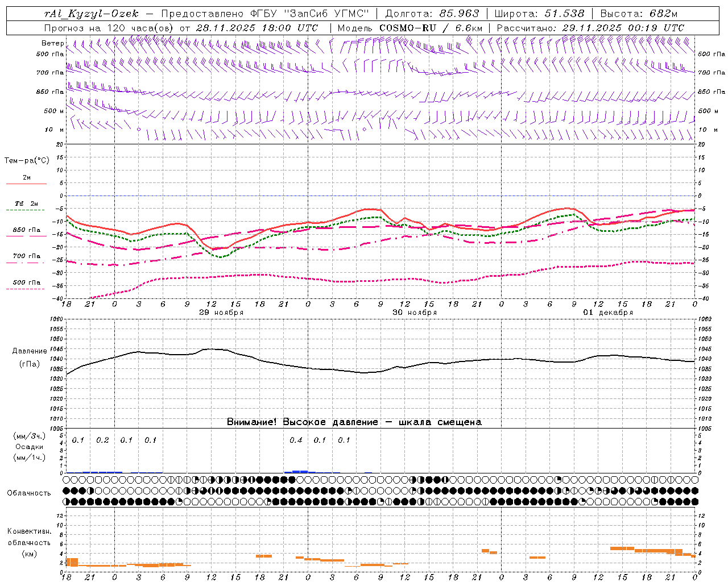
Task: Click the Модель COSMO-RU / 6.6км label
Action: [410, 28]
